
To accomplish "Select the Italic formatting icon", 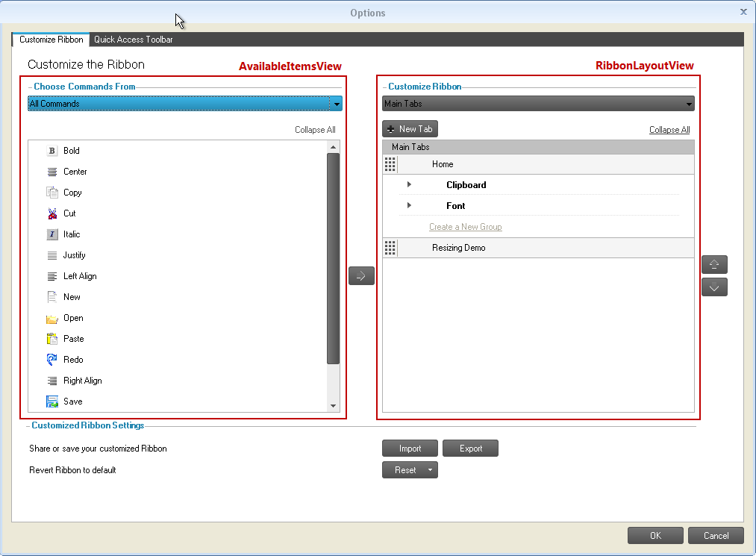I will (x=51, y=234).
